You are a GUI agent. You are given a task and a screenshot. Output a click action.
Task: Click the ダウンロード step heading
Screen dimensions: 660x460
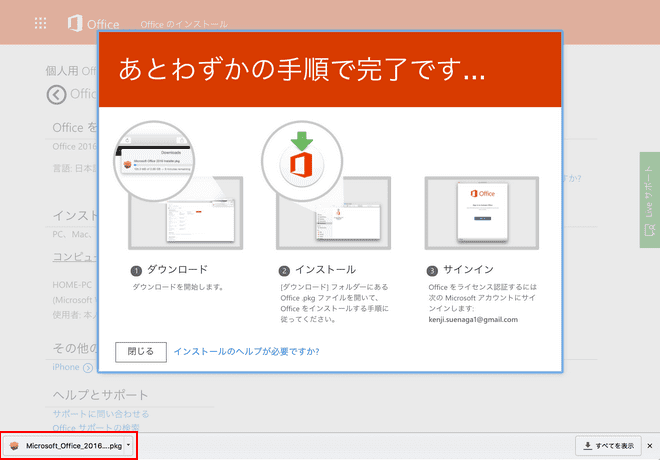[177, 269]
